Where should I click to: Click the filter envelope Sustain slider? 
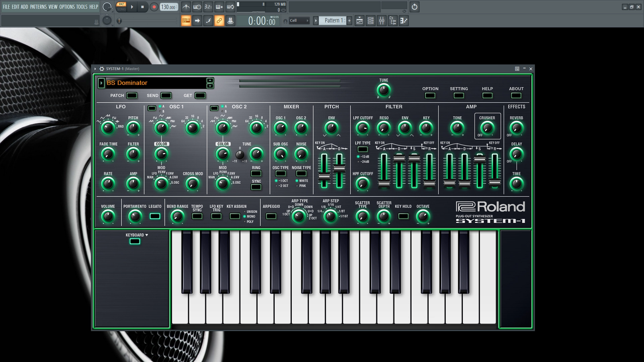414,171
